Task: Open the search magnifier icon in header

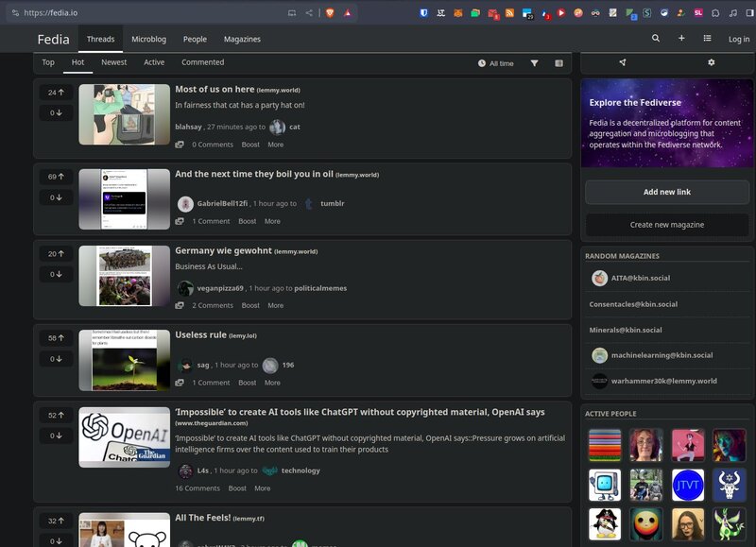Action: click(656, 39)
